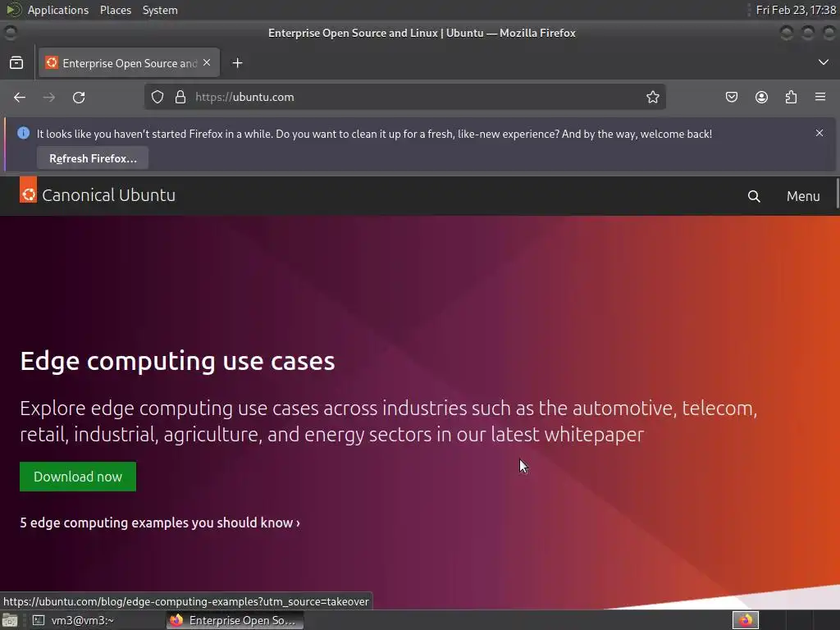Click Firefox workspace thumbnail in bottom panel
Image resolution: width=840 pixels, height=630 pixels.
pyautogui.click(x=746, y=620)
